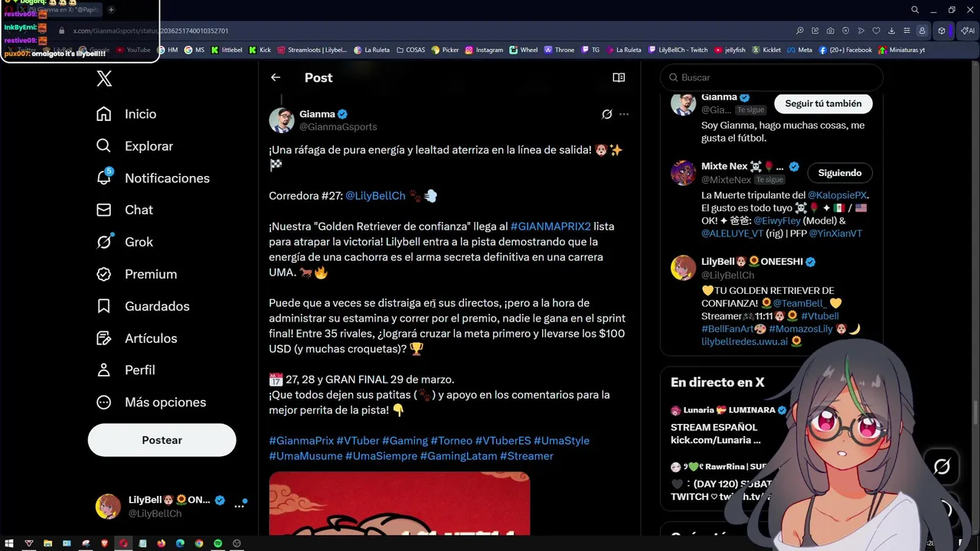The height and width of the screenshot is (551, 980).
Task: Open X home via the X logo
Action: 104,78
